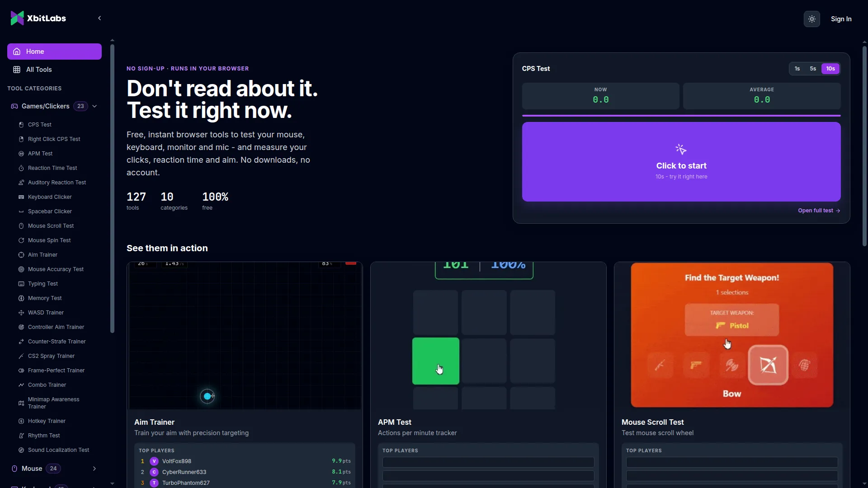Select the 5s duration option
Viewport: 868px width, 488px height.
coord(813,69)
